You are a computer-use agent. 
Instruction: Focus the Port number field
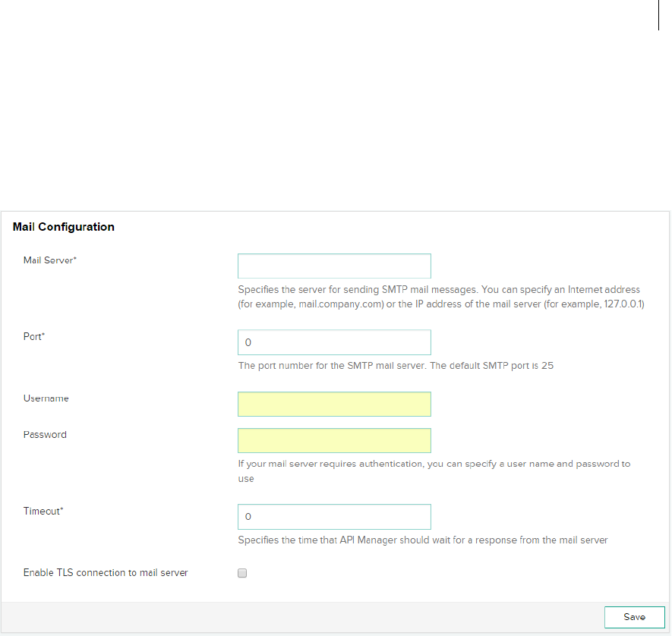[x=334, y=342]
